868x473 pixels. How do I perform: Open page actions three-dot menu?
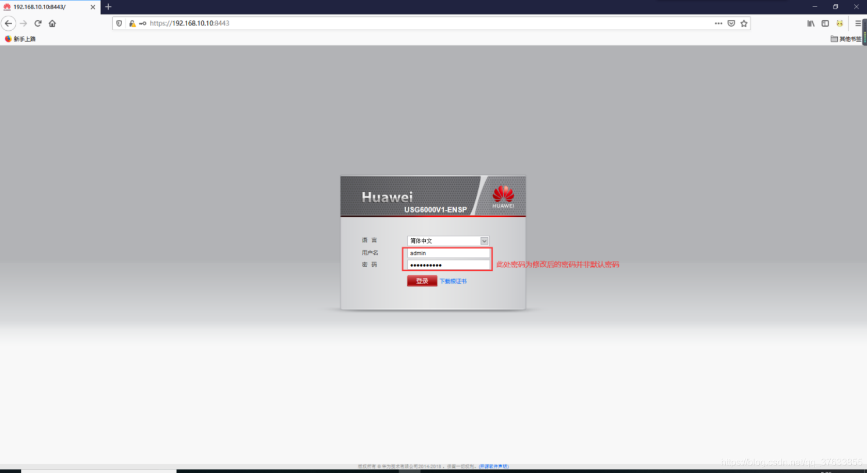click(719, 23)
